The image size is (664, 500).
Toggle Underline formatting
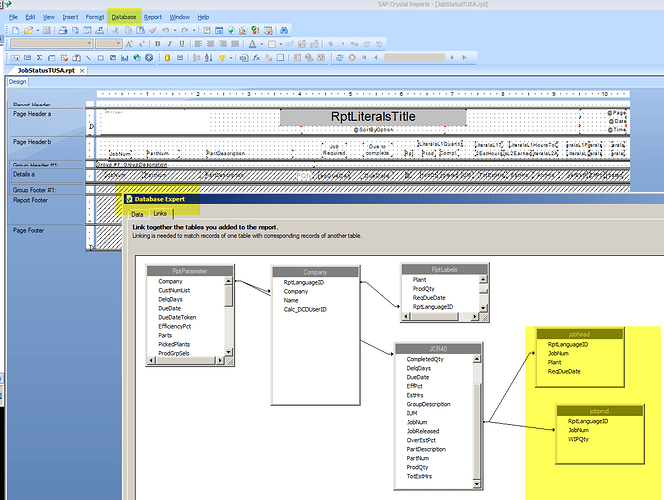point(182,44)
